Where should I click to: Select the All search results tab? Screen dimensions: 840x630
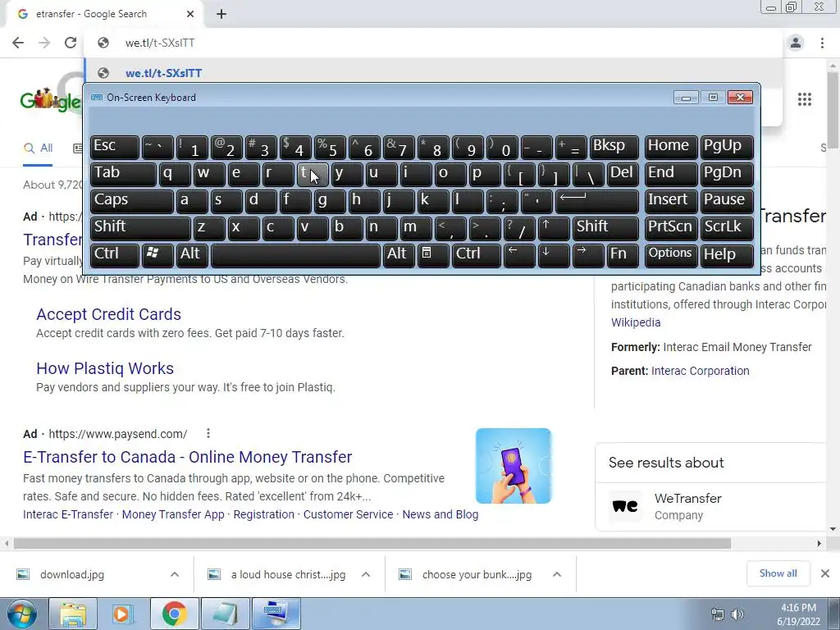point(38,148)
